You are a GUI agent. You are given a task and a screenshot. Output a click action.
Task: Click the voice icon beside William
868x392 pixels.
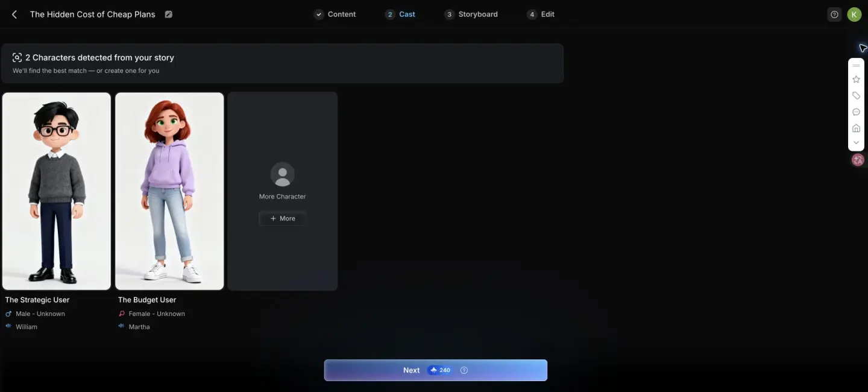tap(8, 326)
